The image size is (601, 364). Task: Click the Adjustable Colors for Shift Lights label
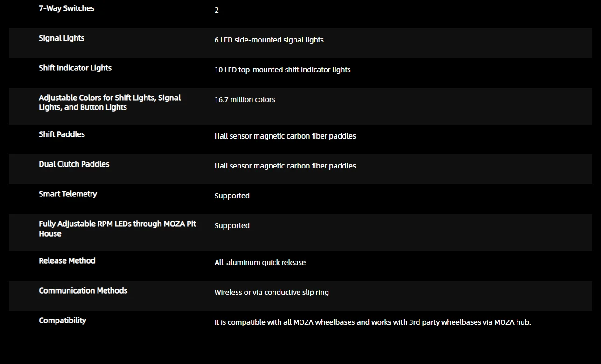(110, 103)
